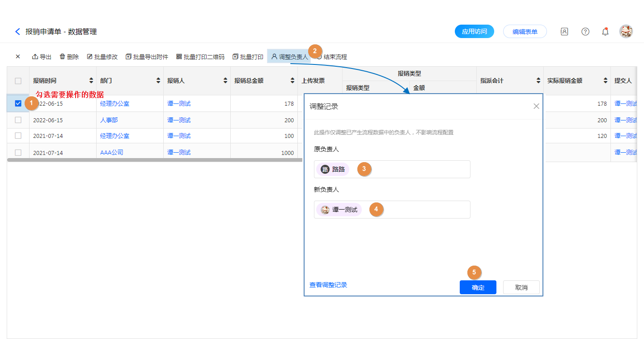This screenshot has height=339, width=644.
Task: Sort by 指派会计 column arrows
Action: click(x=538, y=81)
